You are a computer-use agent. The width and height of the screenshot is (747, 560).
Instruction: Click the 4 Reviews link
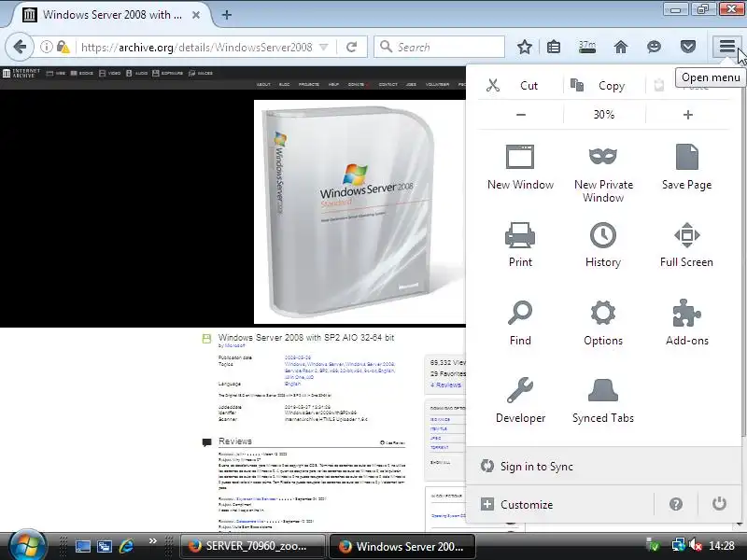pyautogui.click(x=446, y=385)
